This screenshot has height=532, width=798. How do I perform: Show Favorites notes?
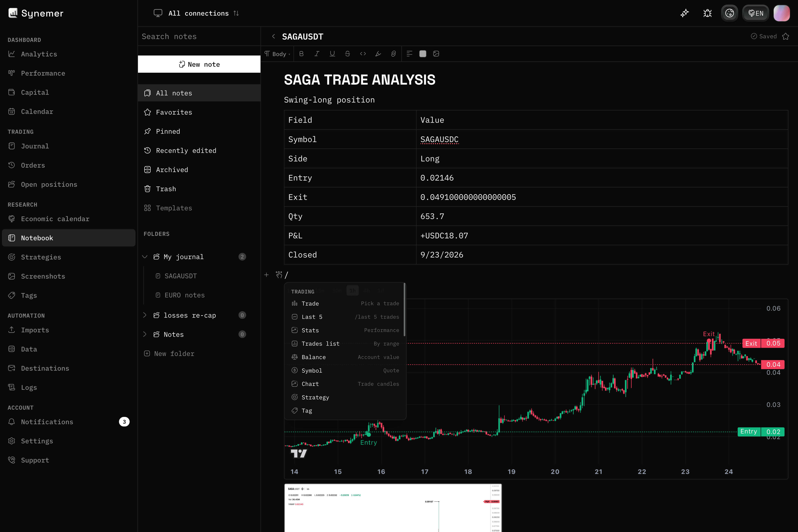point(199,112)
